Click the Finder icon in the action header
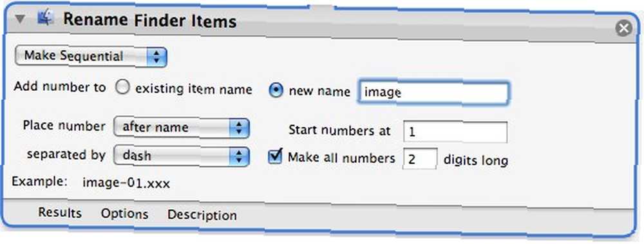Image resolution: width=644 pixels, height=244 pixels. 46,19
